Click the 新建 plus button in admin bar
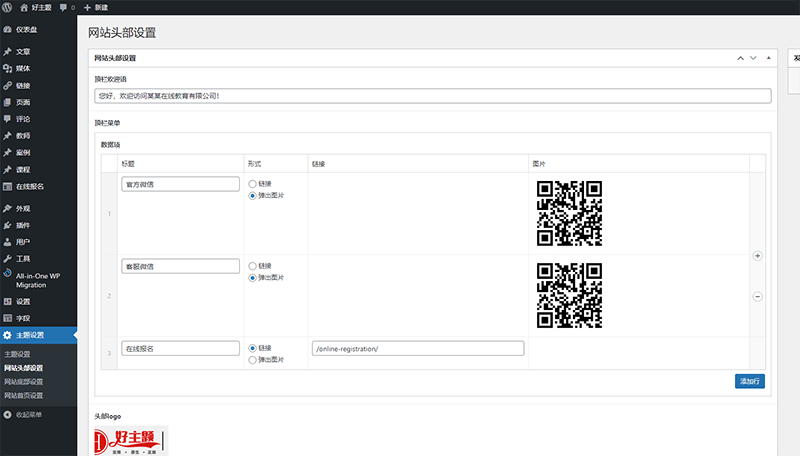800x456 pixels. (x=87, y=7)
